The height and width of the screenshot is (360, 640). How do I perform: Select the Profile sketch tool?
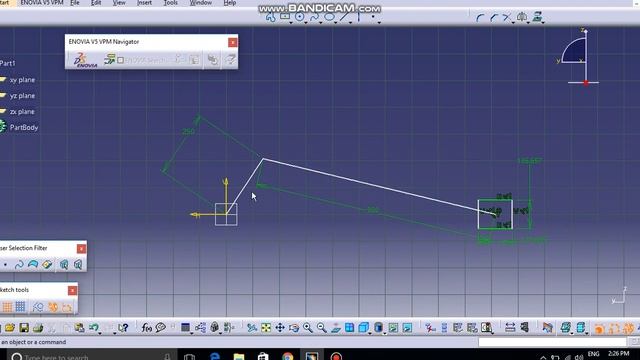click(x=270, y=17)
